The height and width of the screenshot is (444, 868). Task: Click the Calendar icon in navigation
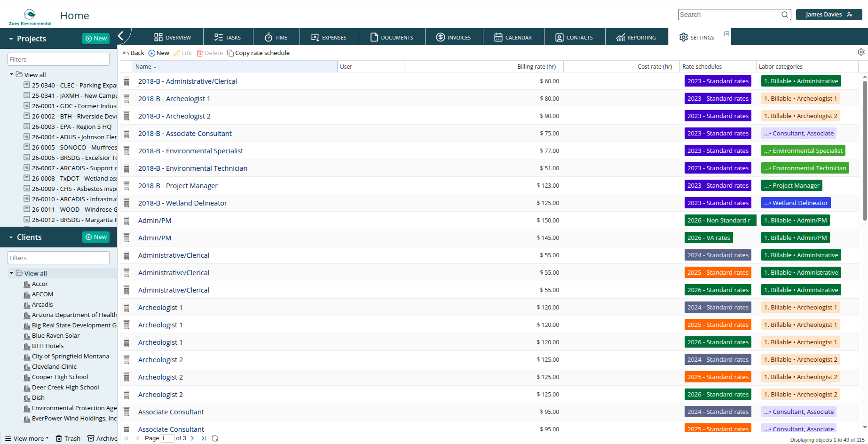(498, 37)
